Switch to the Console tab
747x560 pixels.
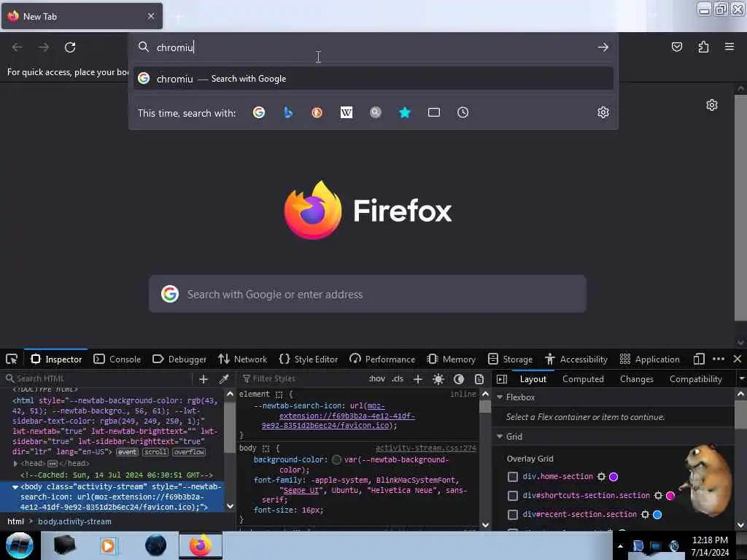click(x=117, y=359)
